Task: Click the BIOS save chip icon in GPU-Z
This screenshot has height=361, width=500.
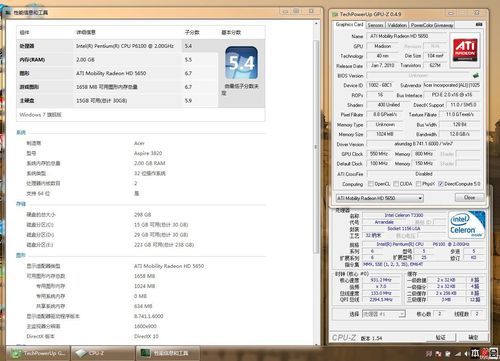Action: tap(476, 75)
